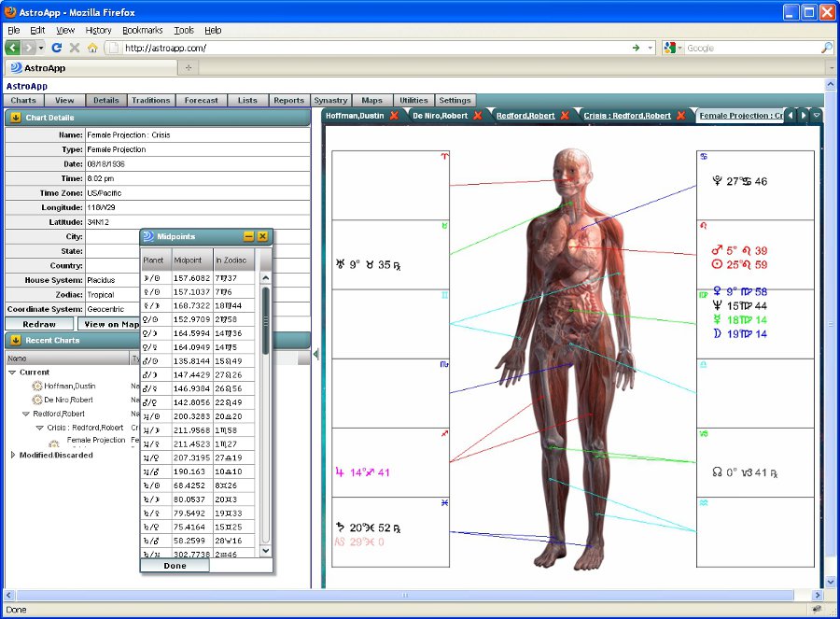This screenshot has width=840, height=619.
Task: Collapse the Recent Charts panel arrow icon
Action: tap(16, 340)
